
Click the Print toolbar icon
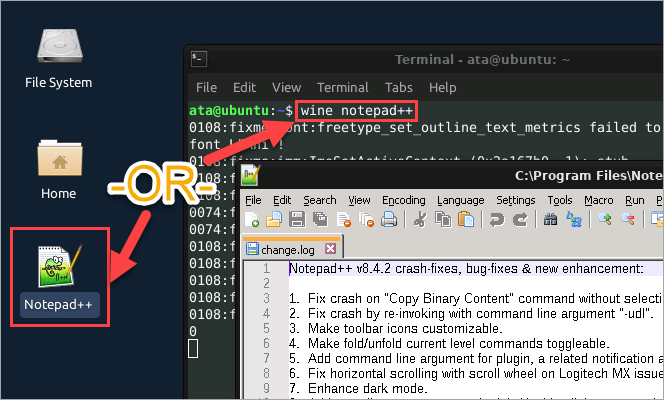389,220
